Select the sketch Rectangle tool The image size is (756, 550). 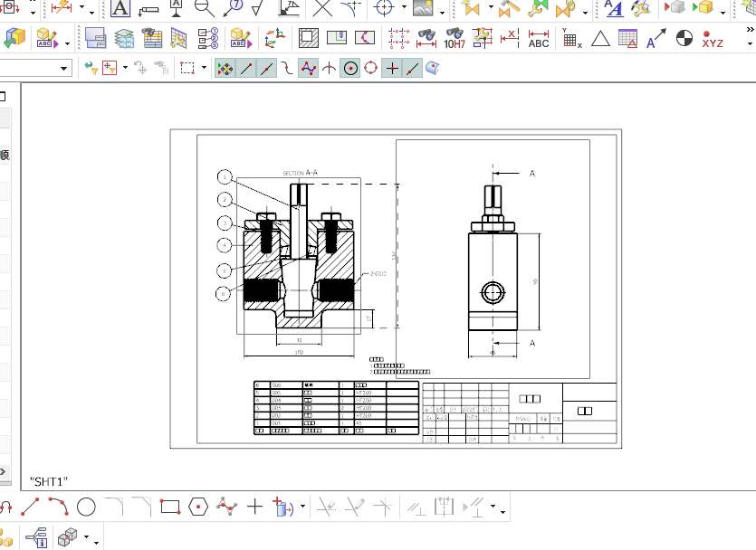(x=170, y=507)
